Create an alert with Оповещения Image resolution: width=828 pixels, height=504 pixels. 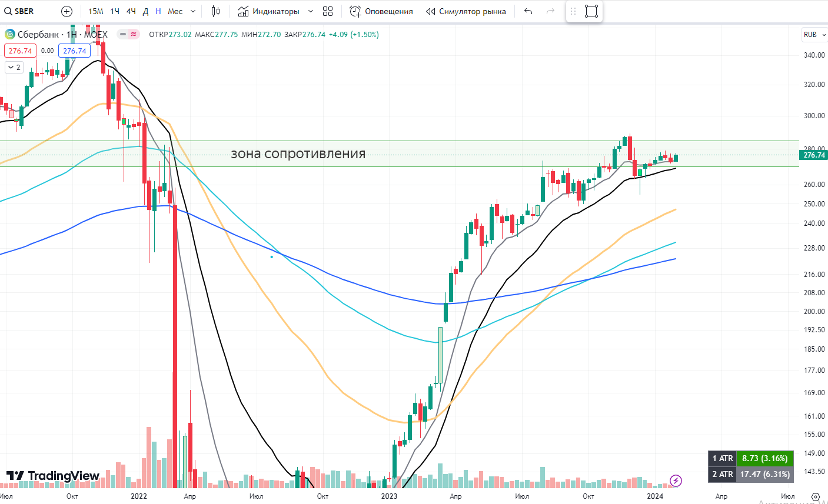point(381,11)
